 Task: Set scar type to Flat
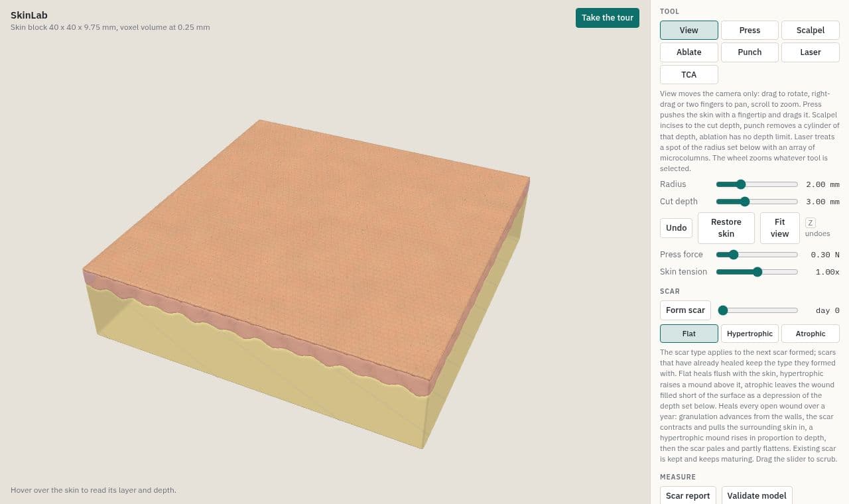688,334
